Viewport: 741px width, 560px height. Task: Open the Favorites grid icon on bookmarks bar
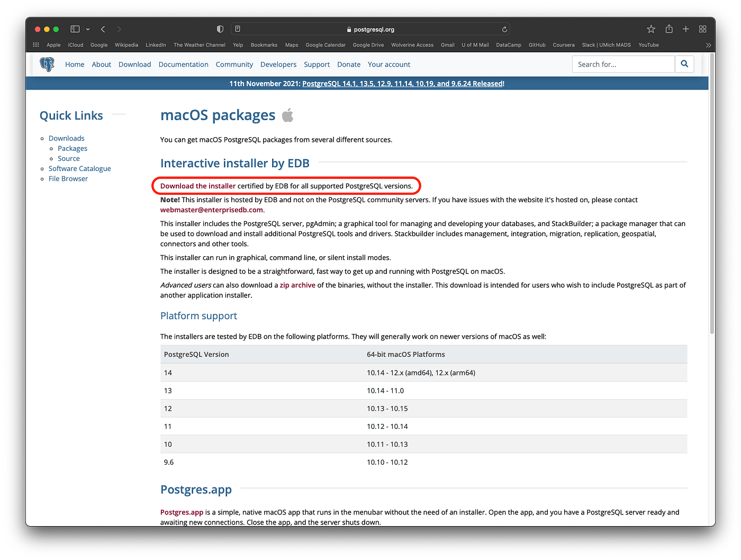point(35,45)
